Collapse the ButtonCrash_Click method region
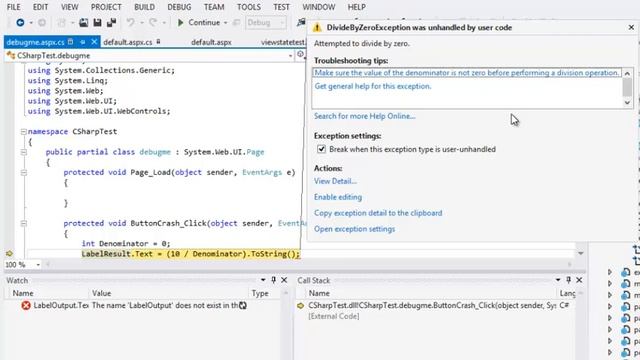This screenshot has width=640, height=360. coord(23,224)
